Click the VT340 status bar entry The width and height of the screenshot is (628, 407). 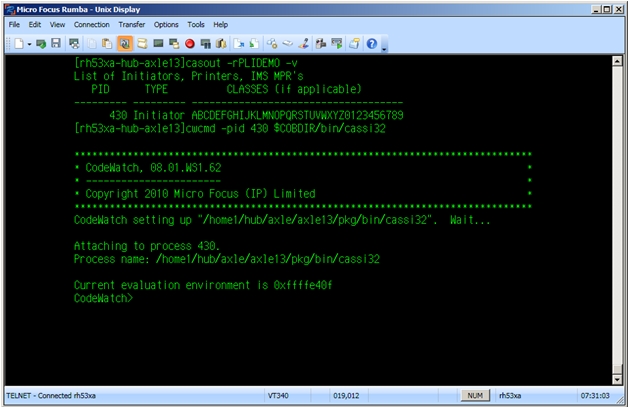tap(278, 396)
